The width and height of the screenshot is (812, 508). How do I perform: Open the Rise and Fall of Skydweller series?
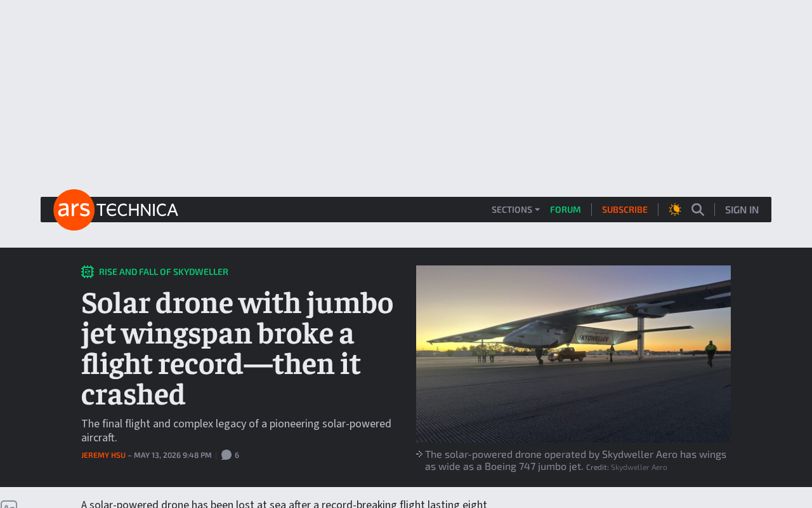[164, 272]
